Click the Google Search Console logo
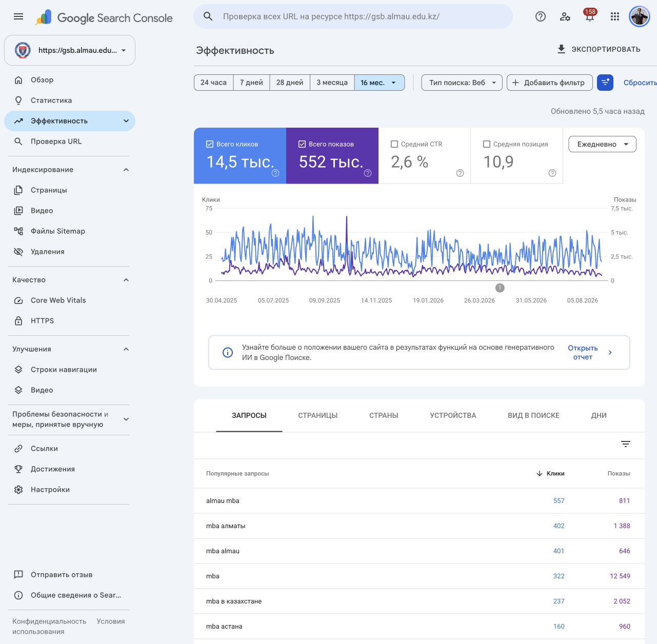The image size is (657, 644). coord(104,18)
